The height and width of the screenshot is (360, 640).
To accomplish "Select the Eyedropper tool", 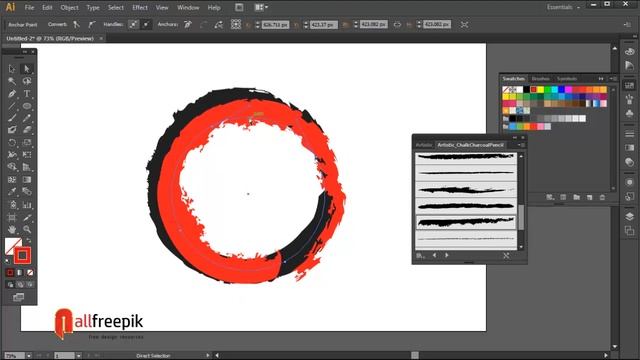I will 12,191.
